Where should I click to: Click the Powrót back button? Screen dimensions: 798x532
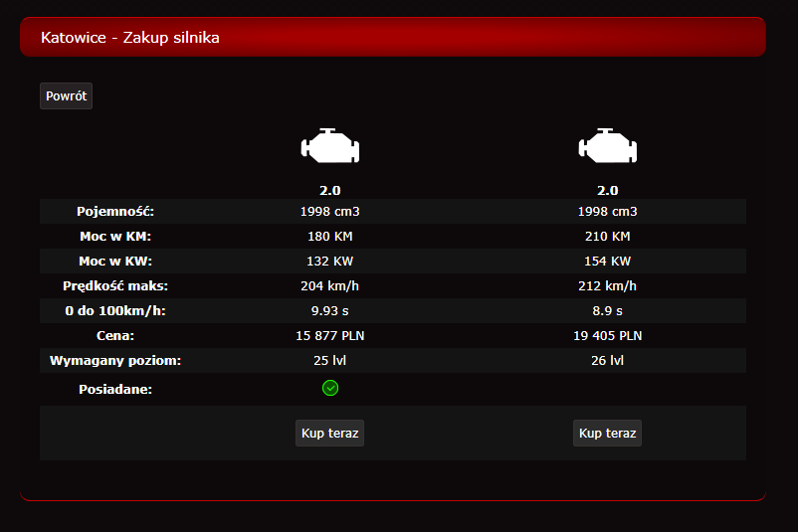click(66, 96)
